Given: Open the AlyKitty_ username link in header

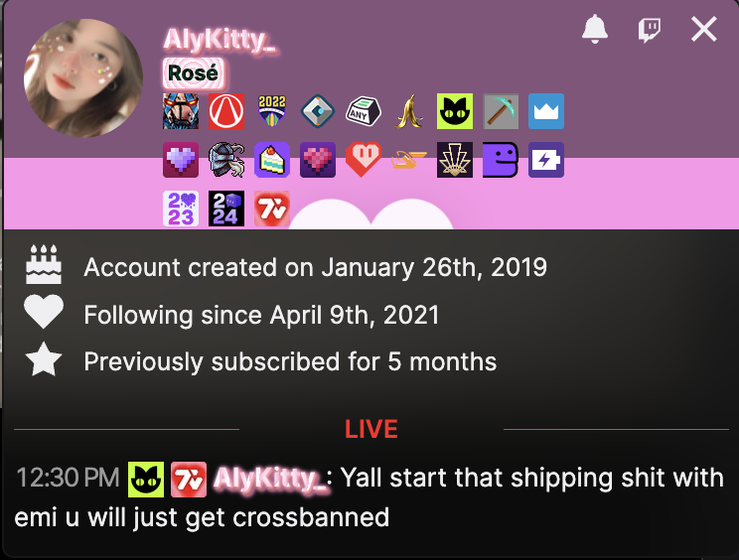Looking at the screenshot, I should point(220,40).
